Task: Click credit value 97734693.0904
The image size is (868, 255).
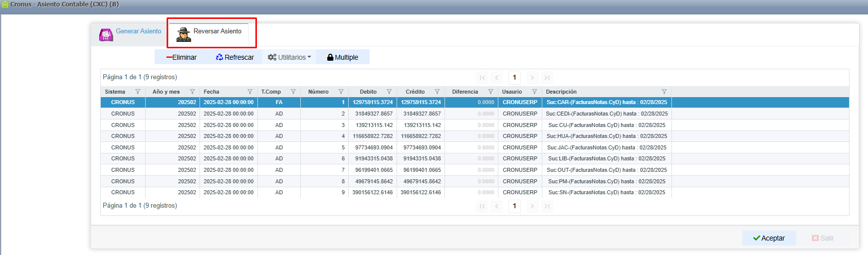Action: point(422,147)
